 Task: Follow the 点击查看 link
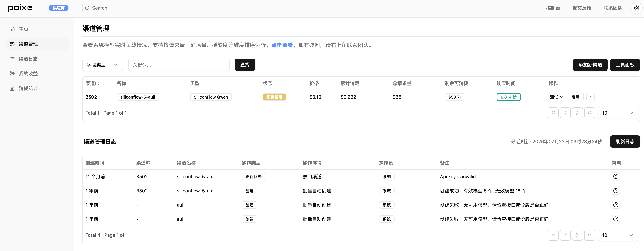point(282,45)
